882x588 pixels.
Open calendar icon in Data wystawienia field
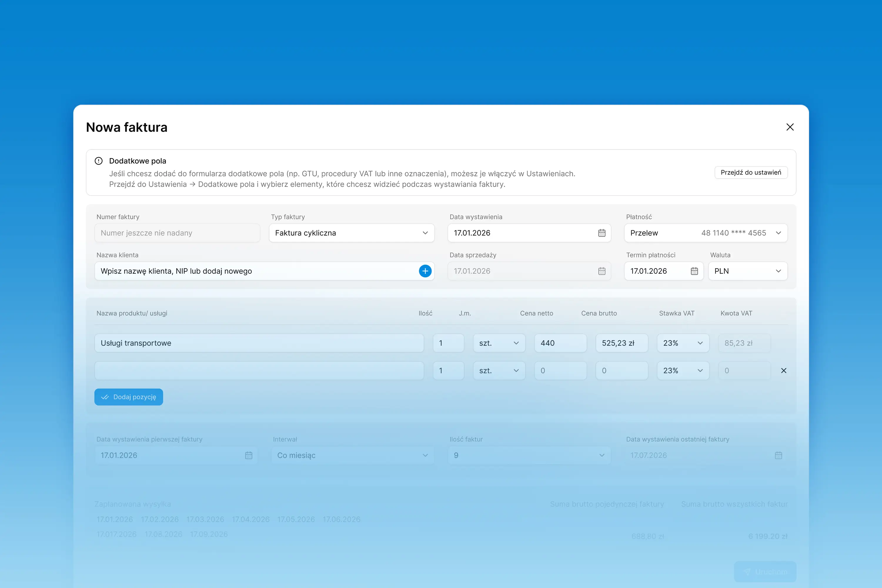[x=602, y=233]
